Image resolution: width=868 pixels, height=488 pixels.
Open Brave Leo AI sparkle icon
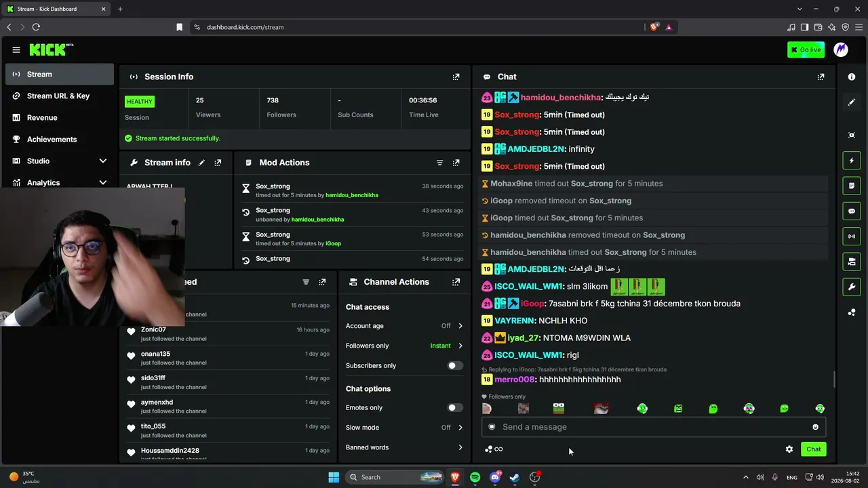click(x=831, y=27)
